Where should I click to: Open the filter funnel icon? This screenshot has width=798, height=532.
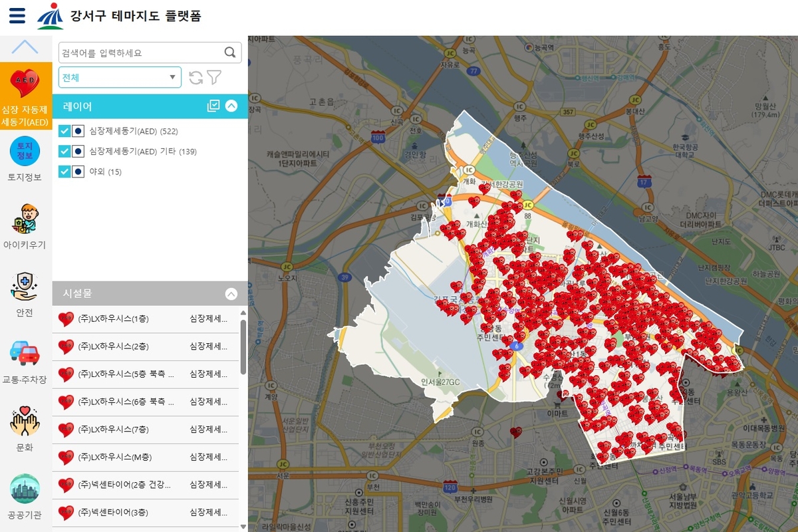click(213, 78)
